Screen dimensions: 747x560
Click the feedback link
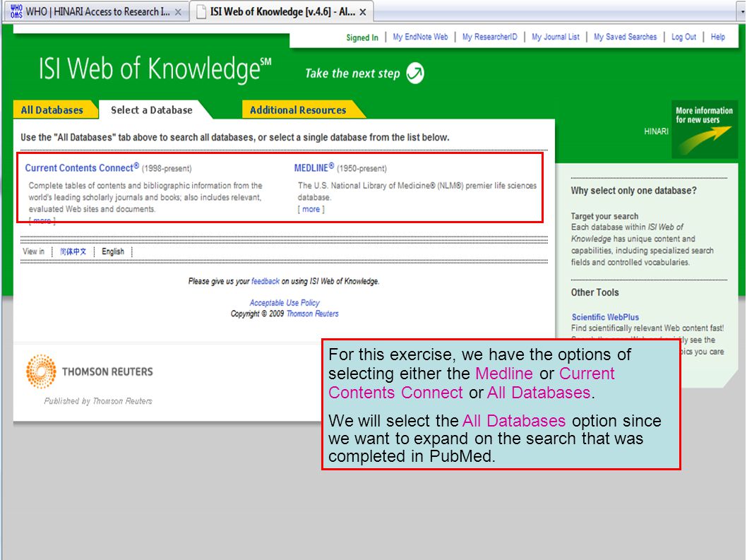(x=265, y=281)
